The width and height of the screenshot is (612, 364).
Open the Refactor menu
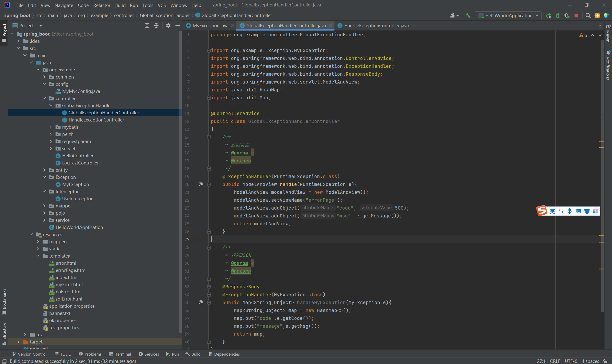[101, 5]
